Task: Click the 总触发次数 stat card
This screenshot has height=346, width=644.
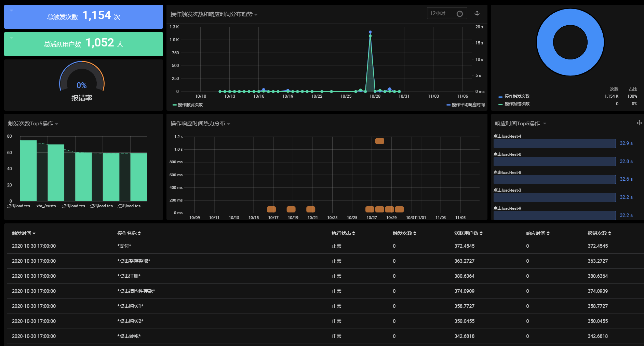Action: pyautogui.click(x=83, y=17)
